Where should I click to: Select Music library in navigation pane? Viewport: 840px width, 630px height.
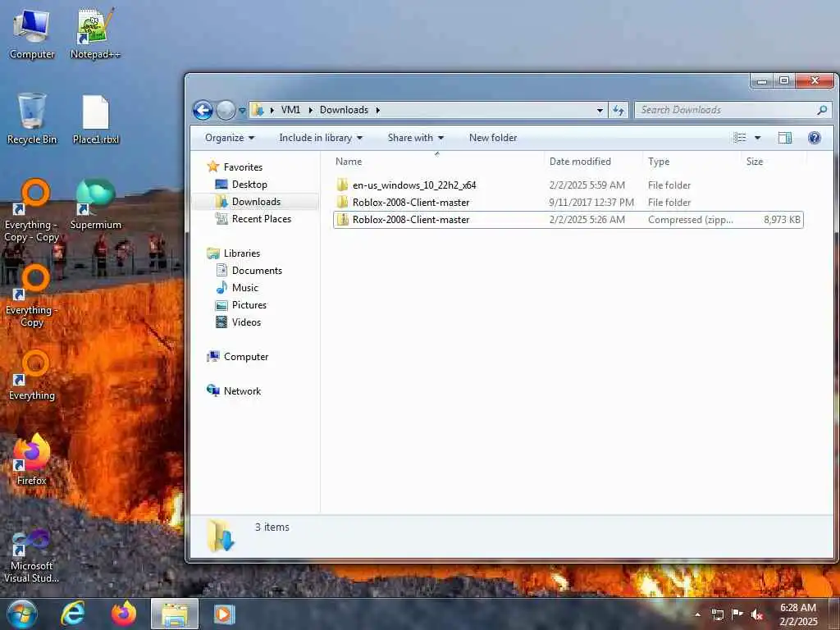pyautogui.click(x=237, y=288)
